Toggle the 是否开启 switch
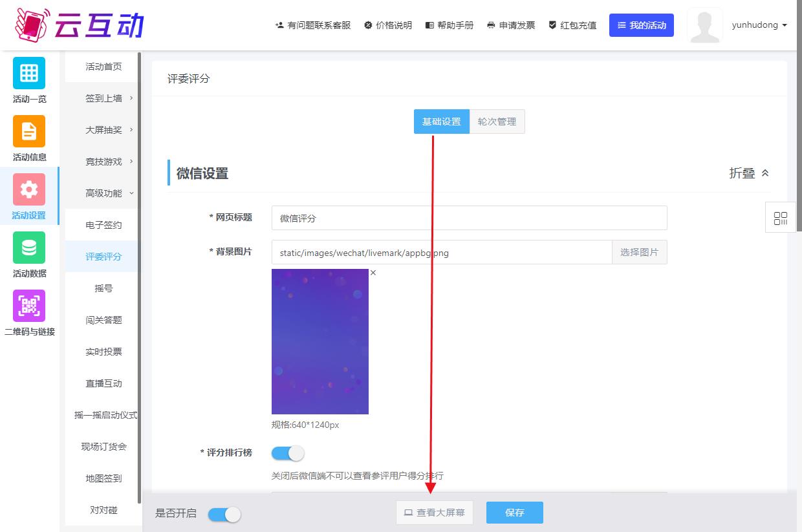The height and width of the screenshot is (532, 802). pos(224,514)
